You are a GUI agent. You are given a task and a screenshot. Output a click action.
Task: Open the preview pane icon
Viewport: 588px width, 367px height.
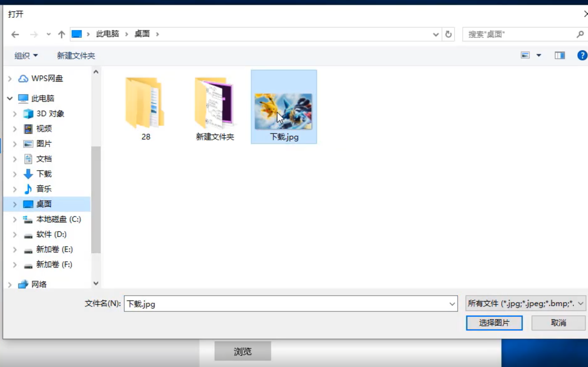(x=559, y=55)
